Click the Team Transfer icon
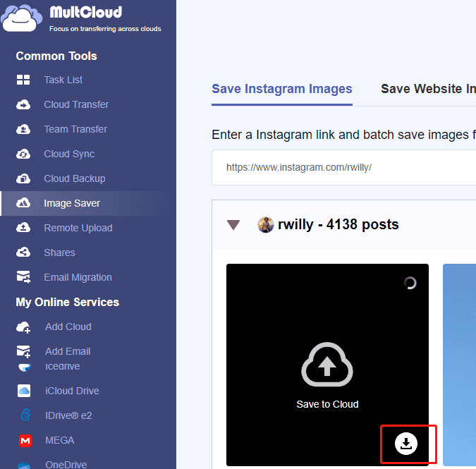This screenshot has height=469, width=476. (x=23, y=129)
